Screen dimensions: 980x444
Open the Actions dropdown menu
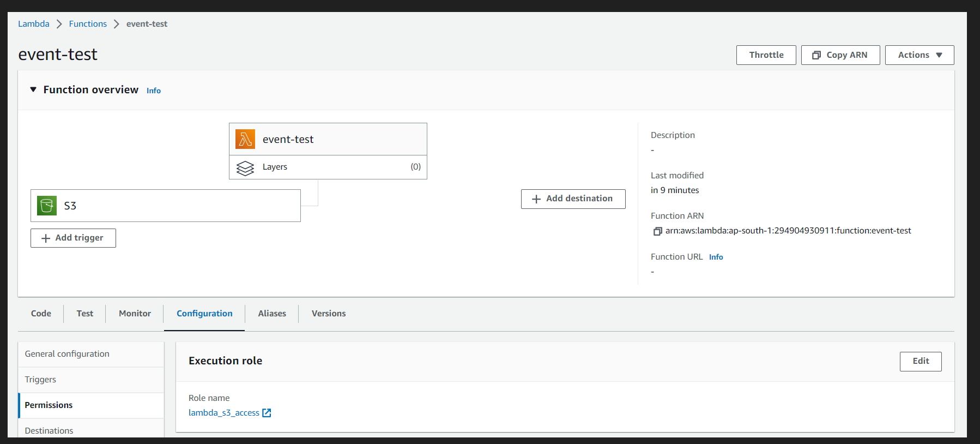(x=919, y=55)
